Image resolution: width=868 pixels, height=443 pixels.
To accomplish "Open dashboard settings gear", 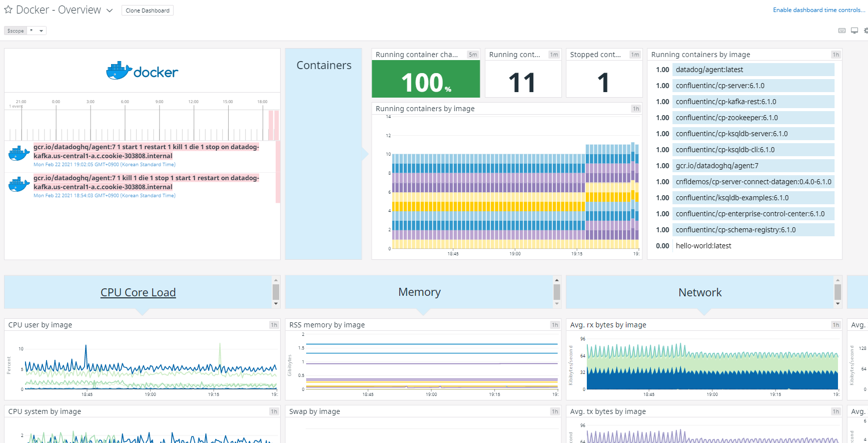I will coord(866,31).
